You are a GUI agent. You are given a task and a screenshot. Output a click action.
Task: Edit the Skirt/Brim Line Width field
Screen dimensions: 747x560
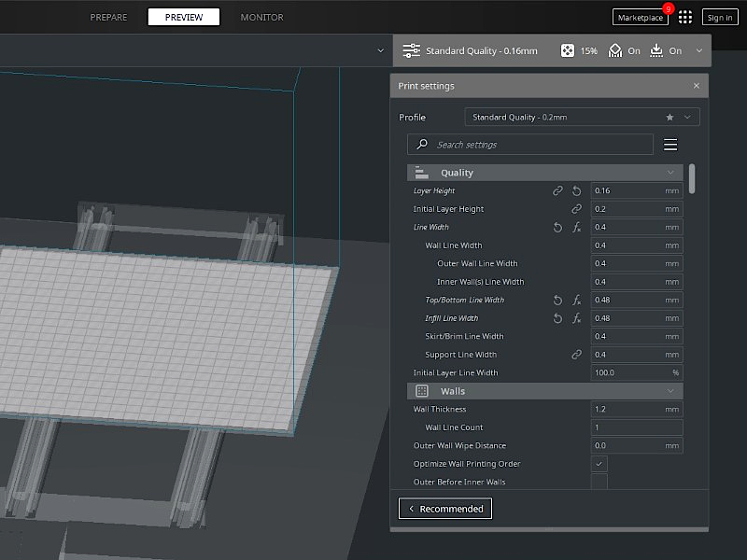(x=637, y=336)
